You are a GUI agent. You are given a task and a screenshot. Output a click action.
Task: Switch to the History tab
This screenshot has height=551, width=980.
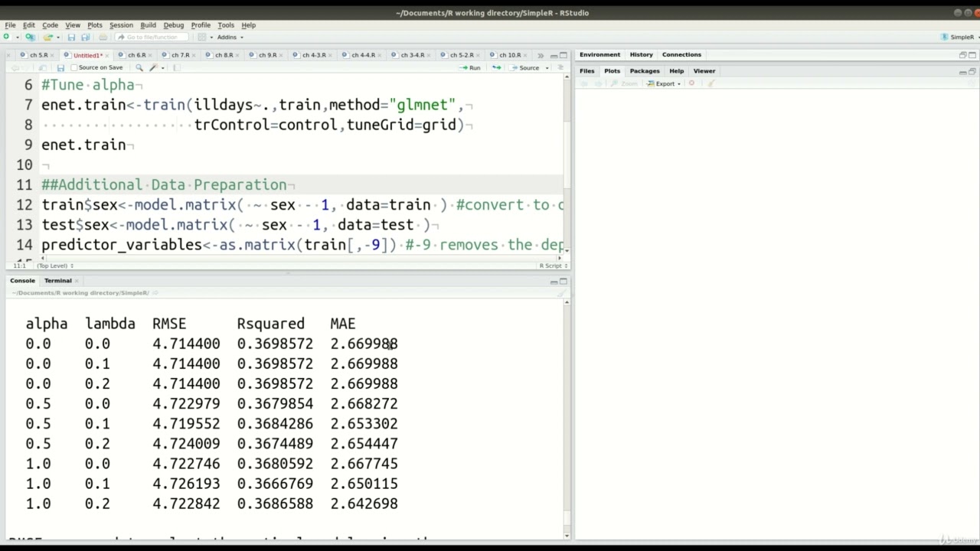[642, 54]
